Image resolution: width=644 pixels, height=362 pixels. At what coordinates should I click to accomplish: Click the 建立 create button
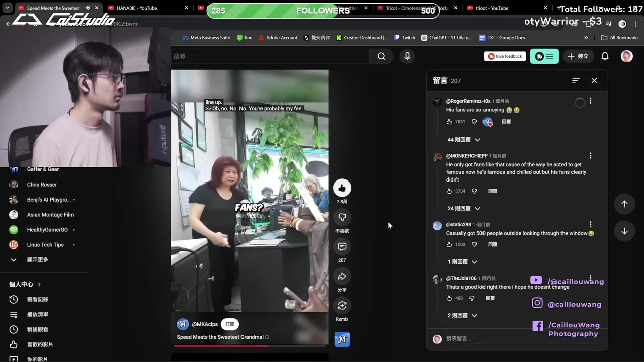point(578,56)
